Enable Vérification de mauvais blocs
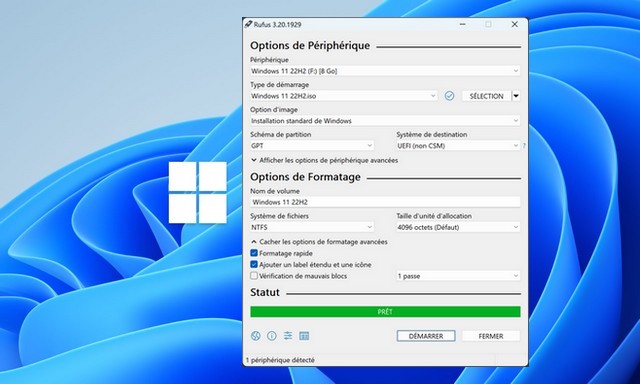This screenshot has width=640, height=384. [x=254, y=276]
